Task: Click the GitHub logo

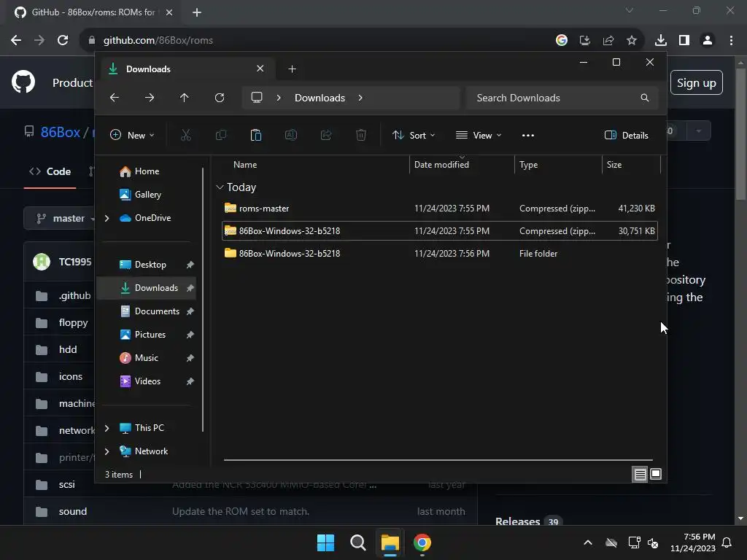Action: click(x=23, y=82)
